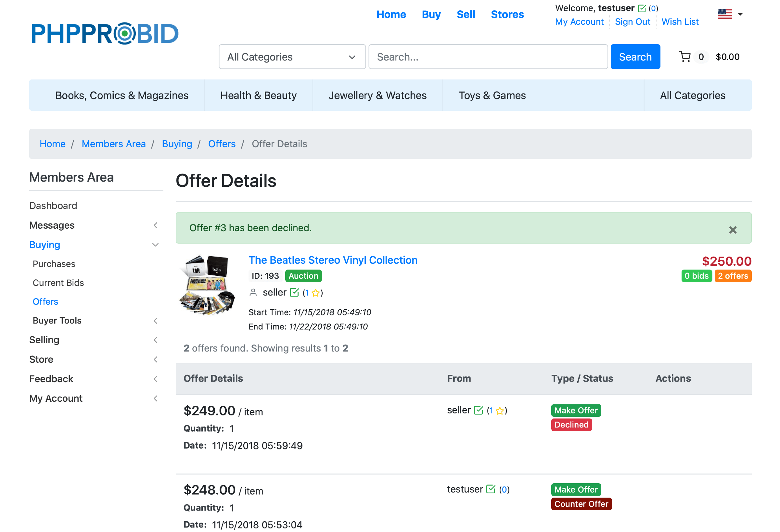780x532 pixels.
Task: Click the PHPProBid logo
Action: coord(105,33)
